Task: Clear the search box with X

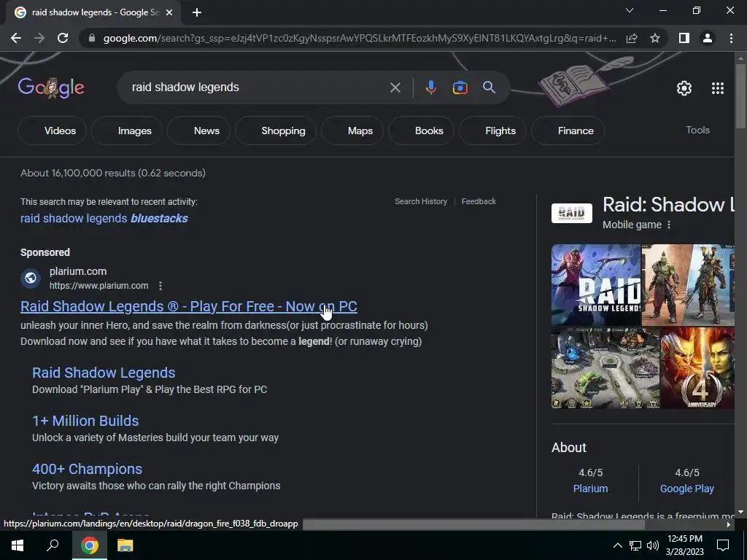Action: pos(395,87)
